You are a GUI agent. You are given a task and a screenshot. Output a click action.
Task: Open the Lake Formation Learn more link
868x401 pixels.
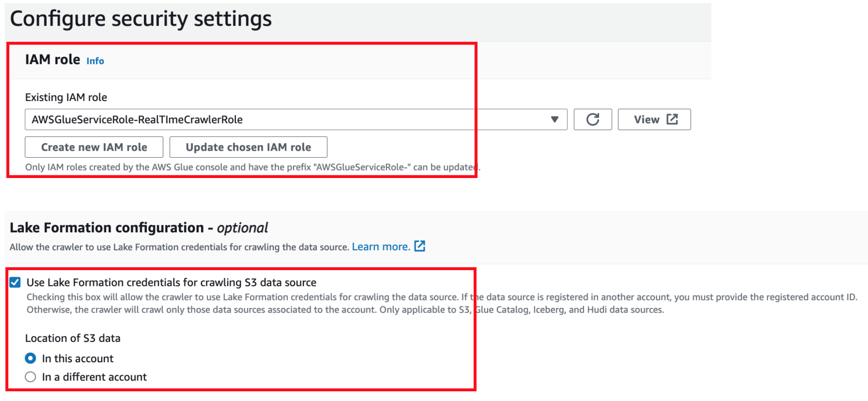tap(380, 246)
